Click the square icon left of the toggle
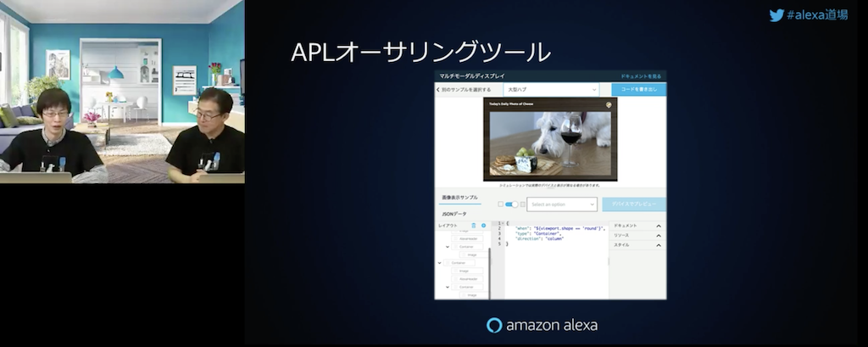The width and height of the screenshot is (868, 347). tap(500, 204)
